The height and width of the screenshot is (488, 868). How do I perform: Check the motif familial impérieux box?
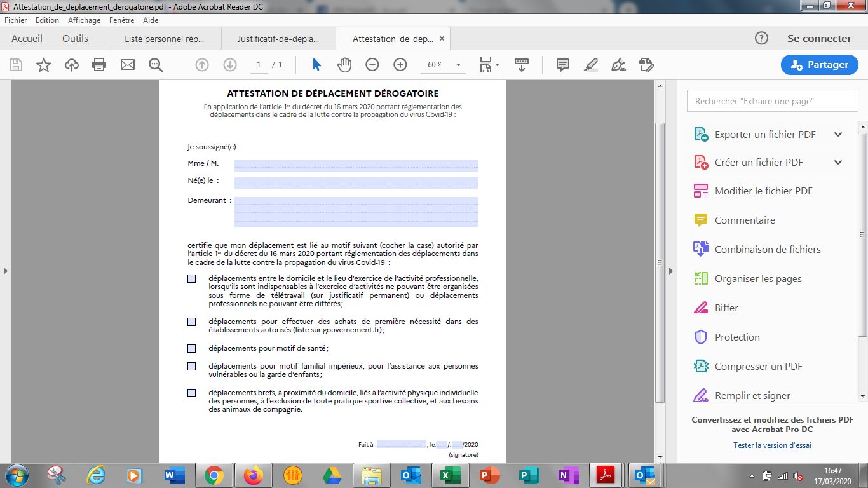coord(192,366)
